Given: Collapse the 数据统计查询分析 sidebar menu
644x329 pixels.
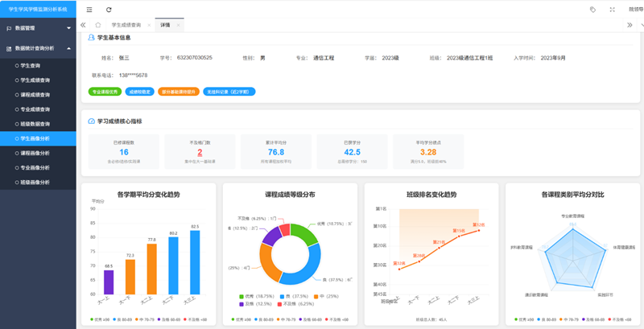Looking at the screenshot, I should [39, 48].
